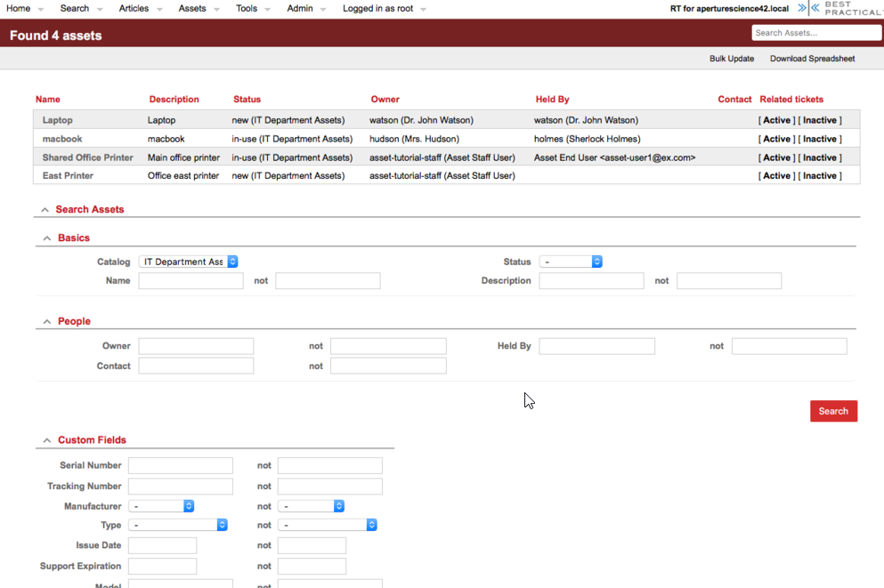Click Bulk Update link

tap(731, 59)
